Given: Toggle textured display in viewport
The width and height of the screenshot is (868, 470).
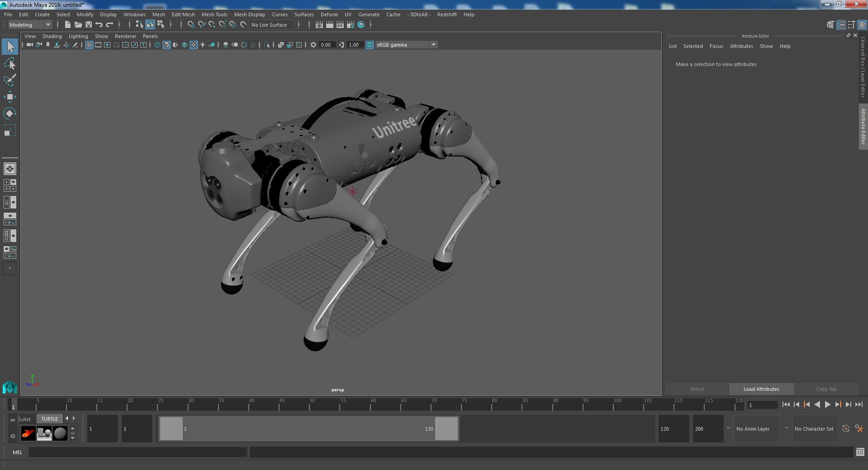Looking at the screenshot, I should pos(194,45).
